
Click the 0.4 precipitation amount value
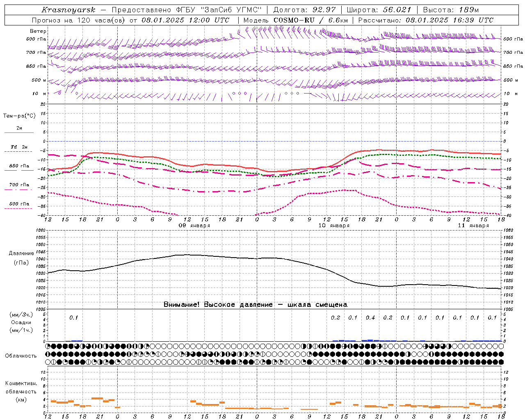click(370, 317)
